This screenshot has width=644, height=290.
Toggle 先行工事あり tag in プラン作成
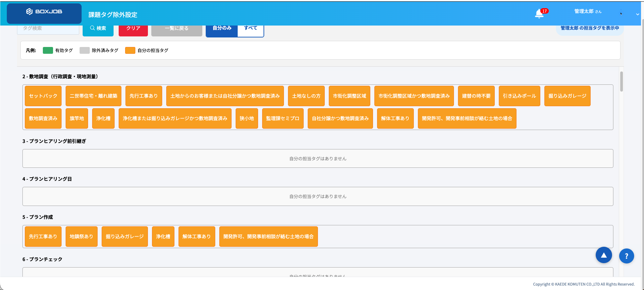tap(43, 237)
